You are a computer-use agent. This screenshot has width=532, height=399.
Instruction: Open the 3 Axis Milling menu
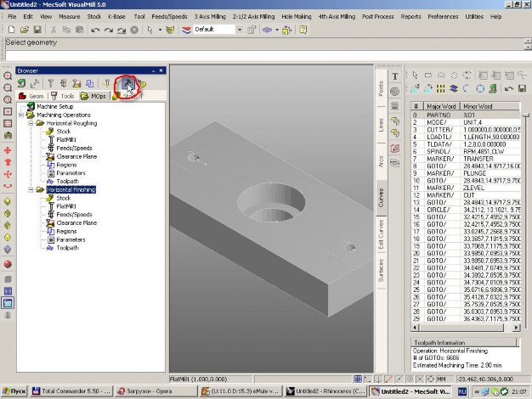(210, 16)
